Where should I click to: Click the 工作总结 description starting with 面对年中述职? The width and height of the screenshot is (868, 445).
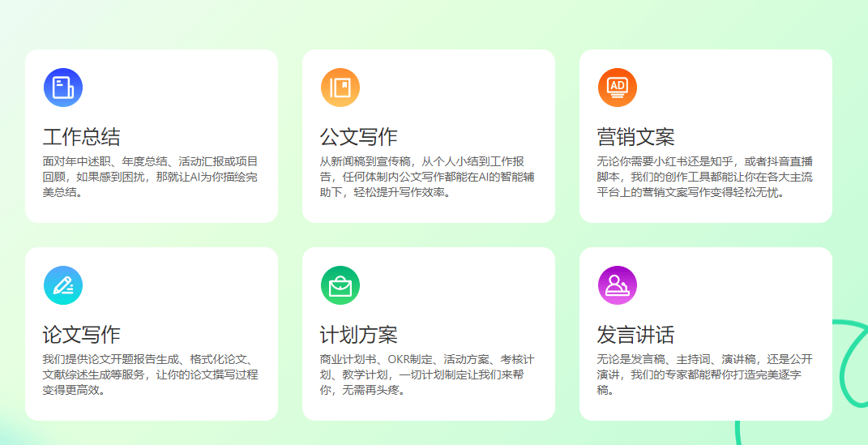click(x=151, y=177)
